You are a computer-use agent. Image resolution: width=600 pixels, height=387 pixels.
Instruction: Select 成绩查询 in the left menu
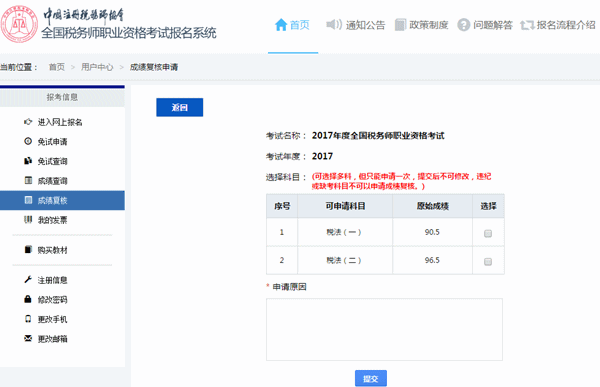pyautogui.click(x=52, y=181)
